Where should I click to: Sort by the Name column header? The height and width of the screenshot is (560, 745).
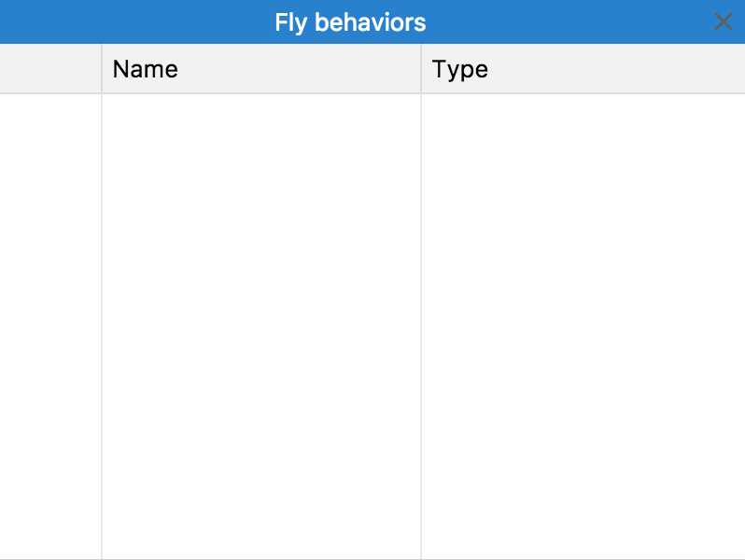pyautogui.click(x=261, y=69)
